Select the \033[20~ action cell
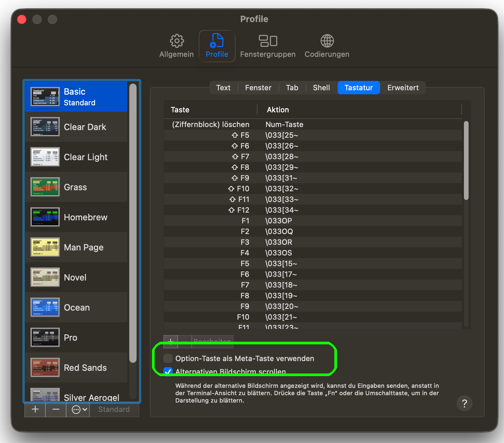 (282, 306)
